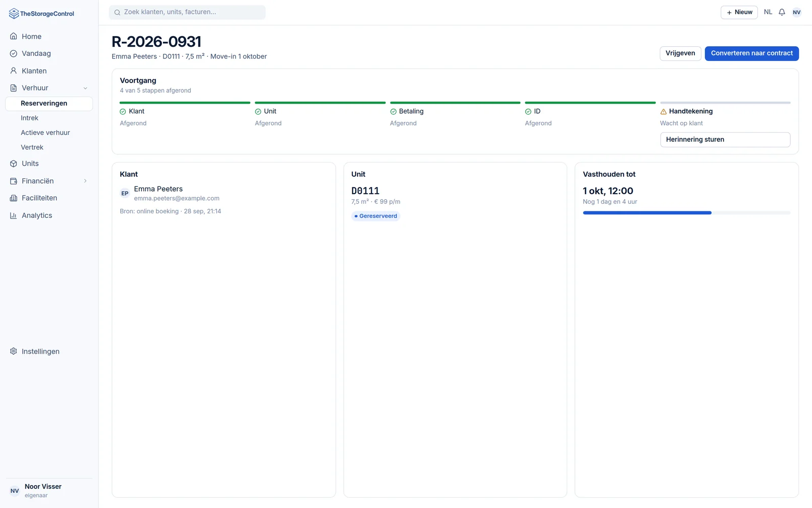Screen dimensions: 812x508
Task: Open notifications with the bell icon
Action: [x=782, y=12]
